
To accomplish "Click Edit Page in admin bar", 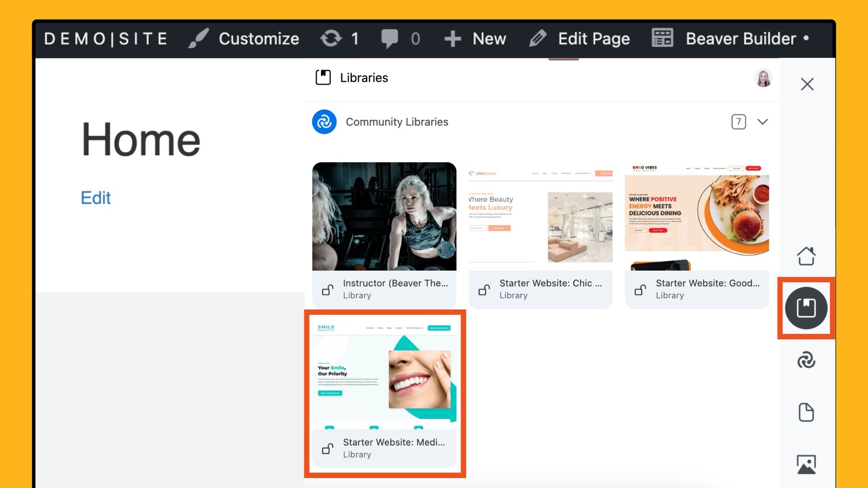I will click(580, 39).
